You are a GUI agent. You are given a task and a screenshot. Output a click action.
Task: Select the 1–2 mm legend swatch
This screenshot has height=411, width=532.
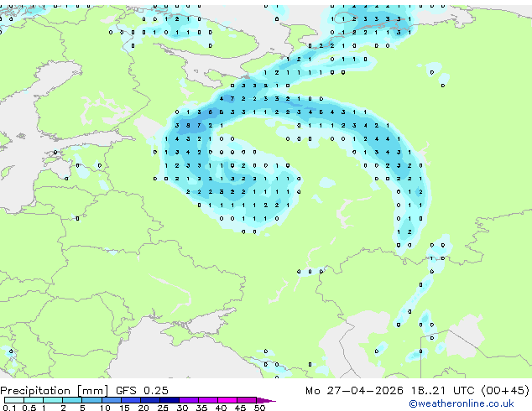coord(53,400)
